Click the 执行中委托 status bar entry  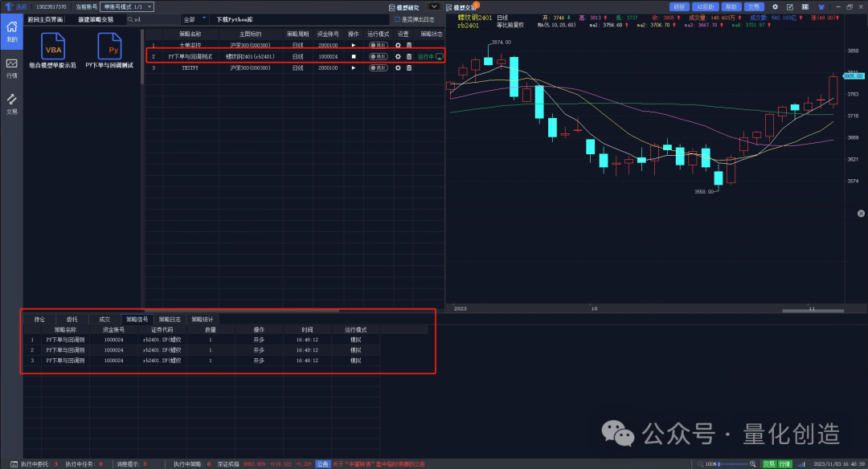point(39,464)
